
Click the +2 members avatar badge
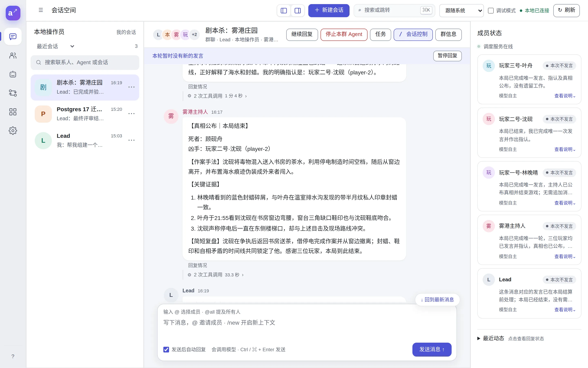(194, 35)
